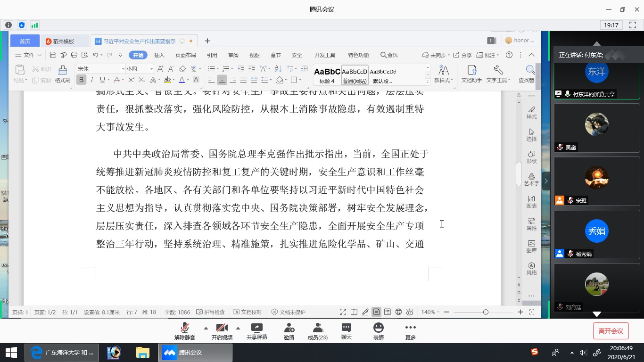Viewport: 644px width, 362px height.
Task: Open the 文档助手 document assistant
Action: [x=471, y=74]
